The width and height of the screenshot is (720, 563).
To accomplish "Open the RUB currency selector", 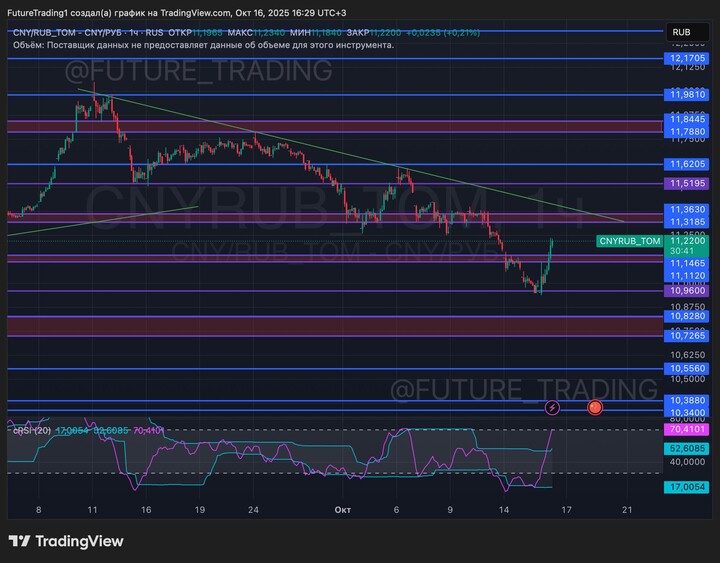I will tap(681, 33).
